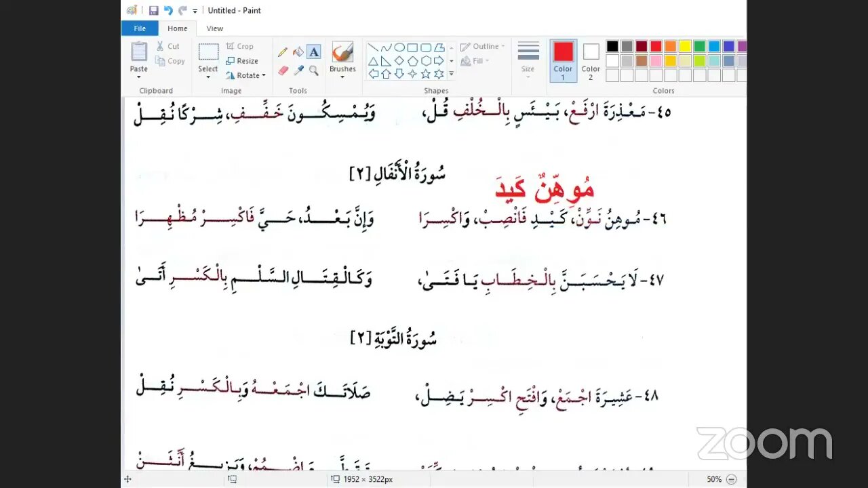Screen dimensions: 868x488
Task: Choose the Pentagon shape
Action: coord(412,61)
